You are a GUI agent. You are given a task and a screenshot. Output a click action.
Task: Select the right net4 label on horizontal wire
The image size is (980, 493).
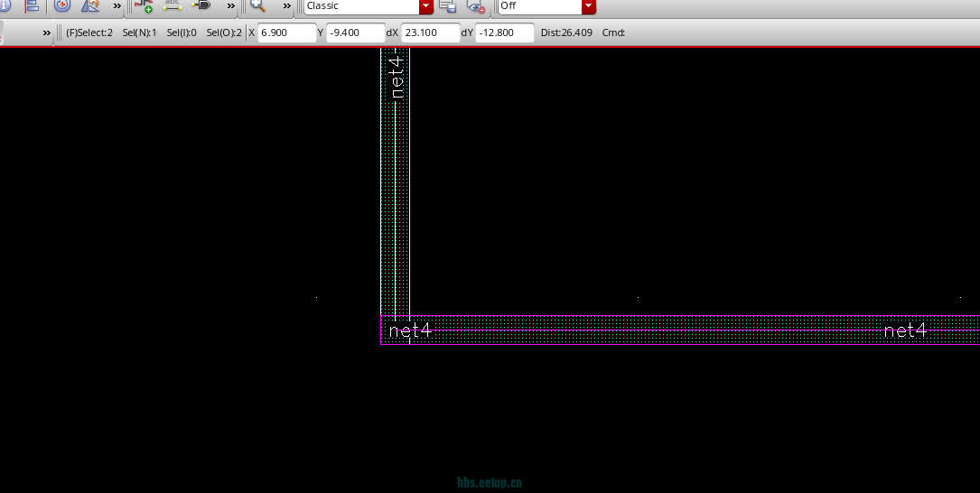905,330
